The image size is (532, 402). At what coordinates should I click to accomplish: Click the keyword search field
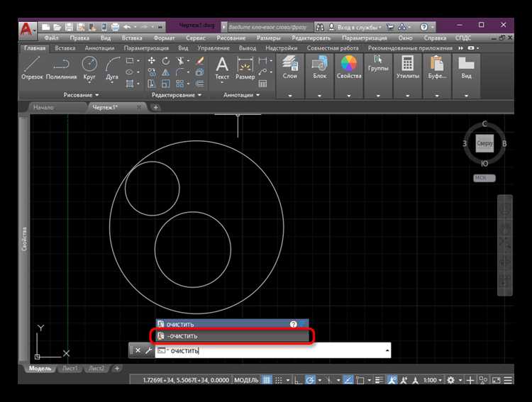(x=270, y=27)
